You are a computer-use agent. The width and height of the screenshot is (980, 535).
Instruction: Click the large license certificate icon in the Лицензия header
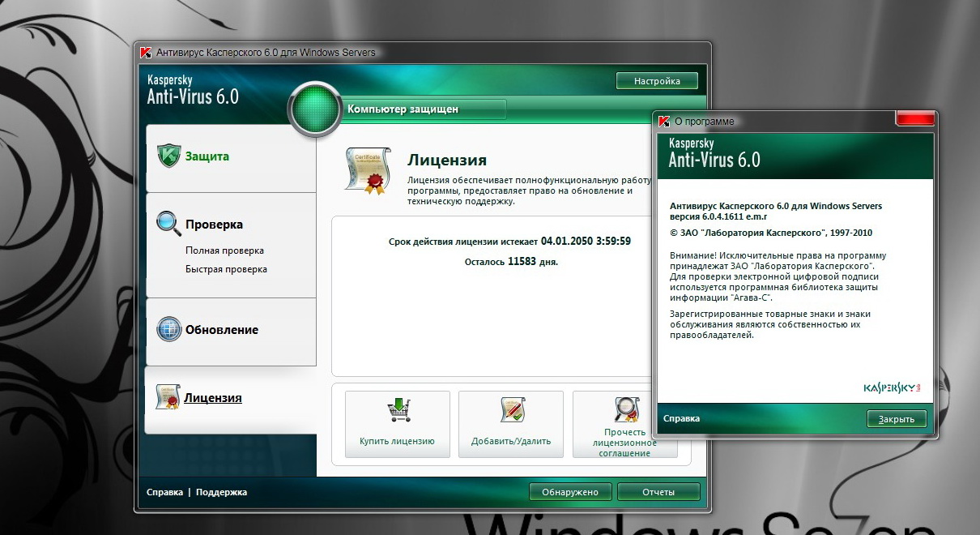pos(368,171)
